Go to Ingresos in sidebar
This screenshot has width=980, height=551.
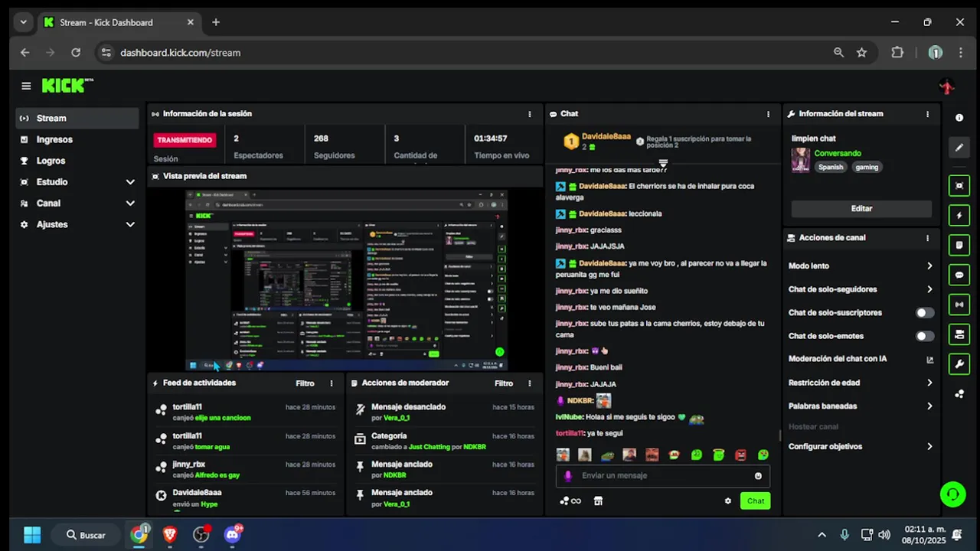tap(77, 140)
